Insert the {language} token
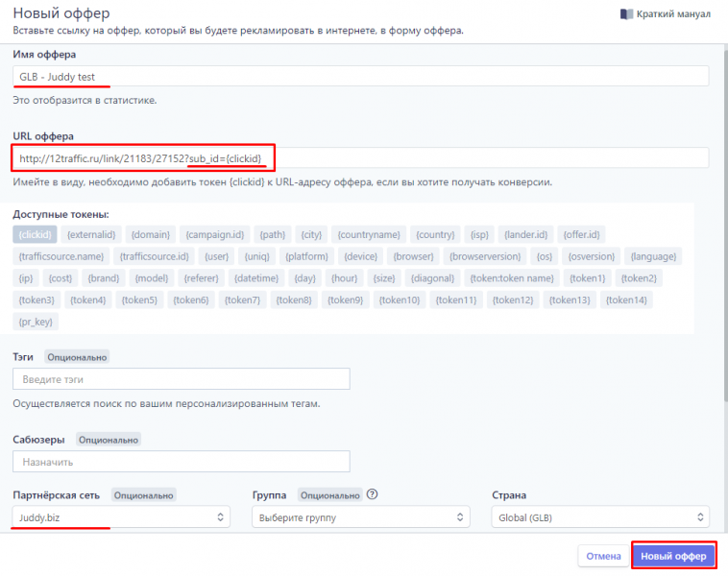728x576 pixels. pos(653,256)
